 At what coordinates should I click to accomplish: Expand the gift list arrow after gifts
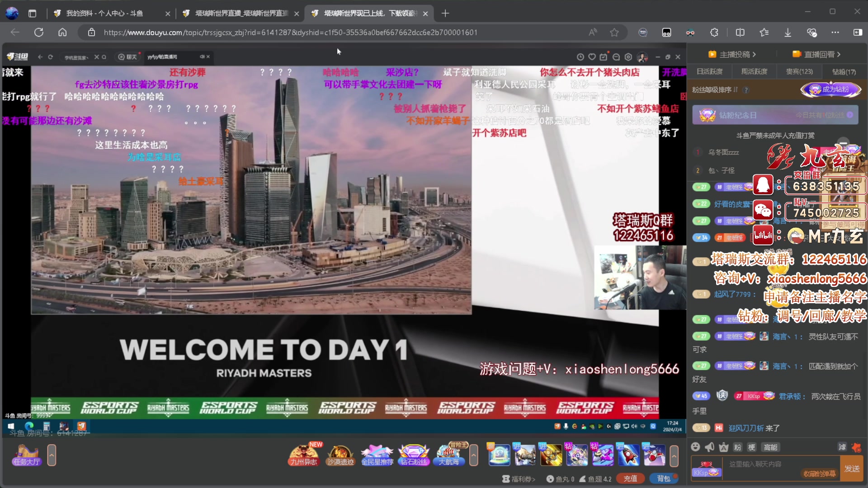pos(674,455)
